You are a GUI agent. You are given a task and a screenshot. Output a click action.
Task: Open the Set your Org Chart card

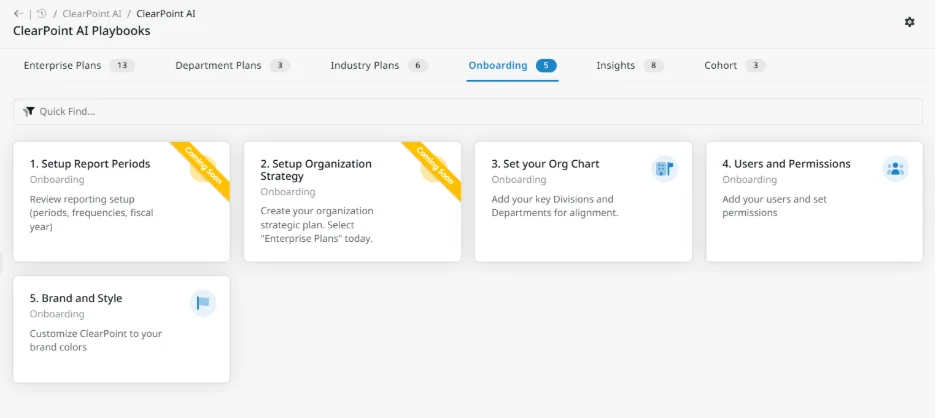(x=583, y=201)
